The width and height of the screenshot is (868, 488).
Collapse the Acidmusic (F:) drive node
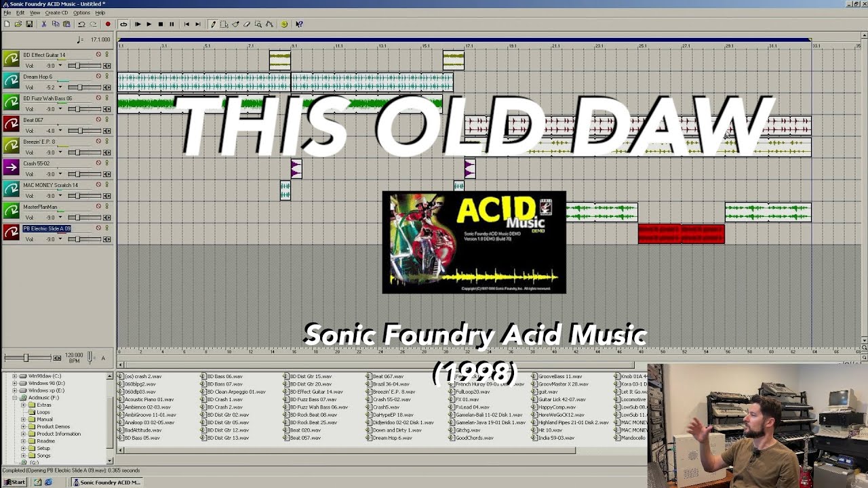[x=15, y=398]
